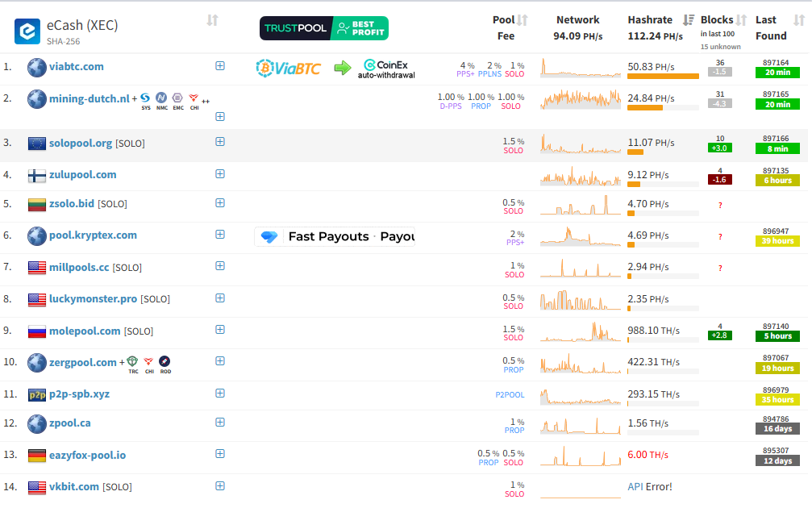
Task: Click the eCash (XEC) coin logo
Action: point(27,31)
